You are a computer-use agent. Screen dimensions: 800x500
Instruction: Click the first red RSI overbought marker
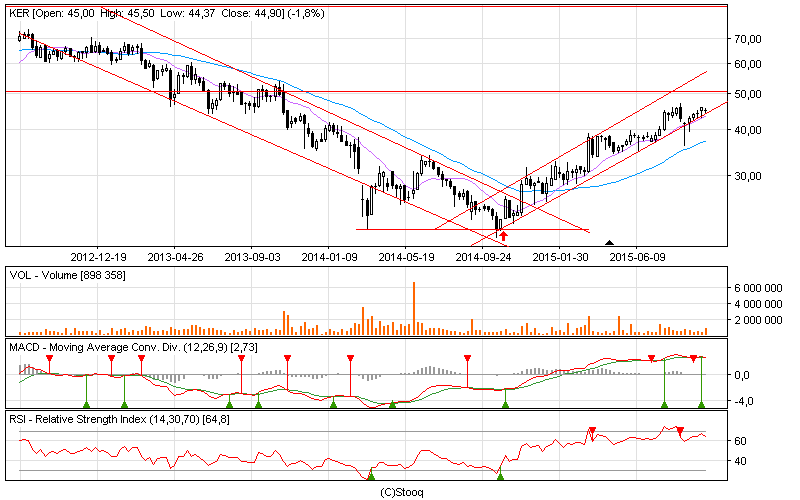(592, 431)
